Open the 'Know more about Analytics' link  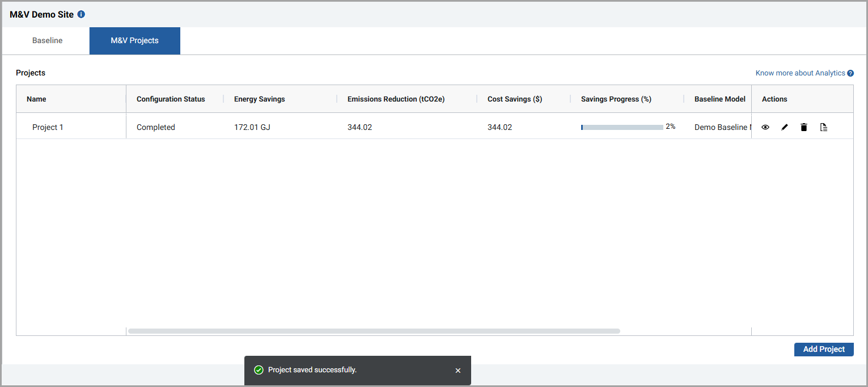(800, 73)
